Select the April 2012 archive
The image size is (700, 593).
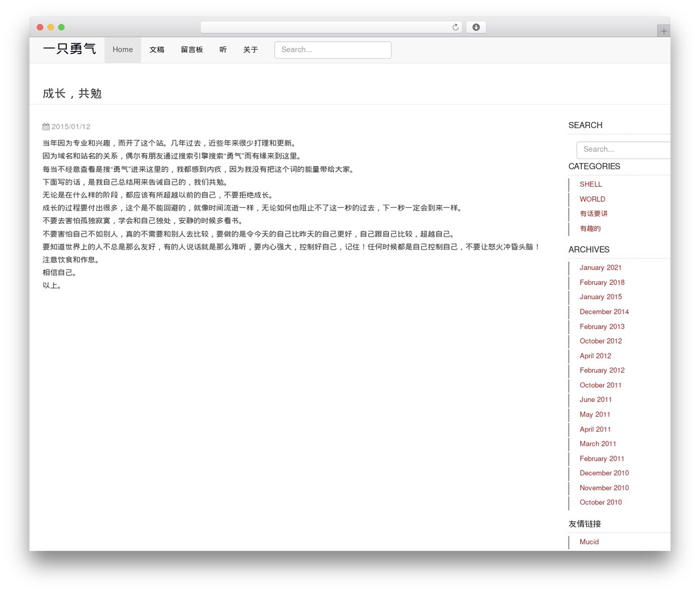pyautogui.click(x=596, y=356)
